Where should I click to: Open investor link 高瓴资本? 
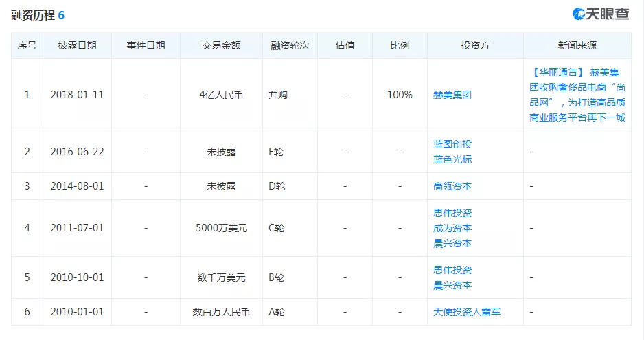coord(452,186)
